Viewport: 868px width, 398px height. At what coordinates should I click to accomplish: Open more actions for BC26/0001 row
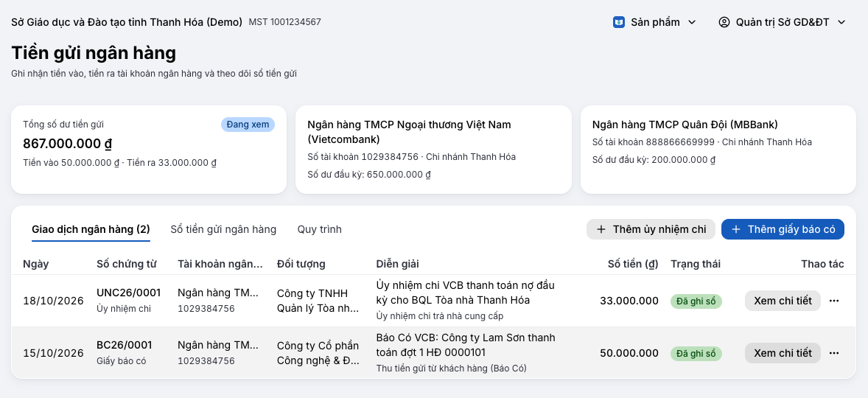click(834, 352)
